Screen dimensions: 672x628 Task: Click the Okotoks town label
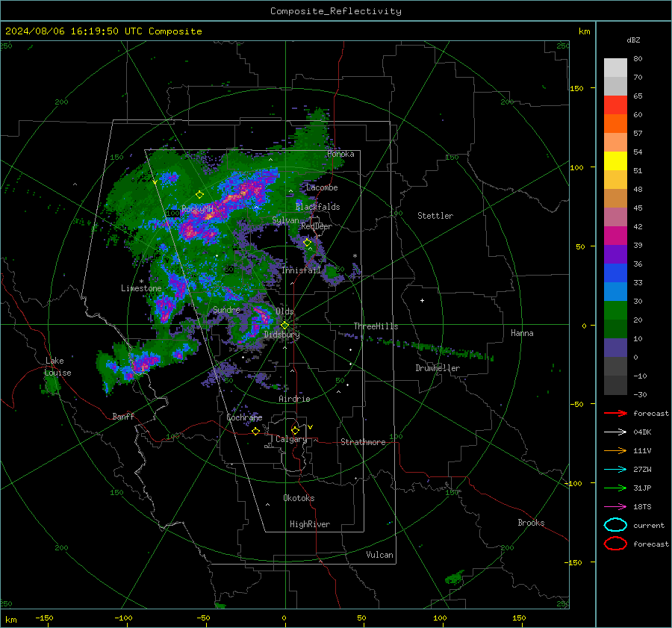point(299,498)
